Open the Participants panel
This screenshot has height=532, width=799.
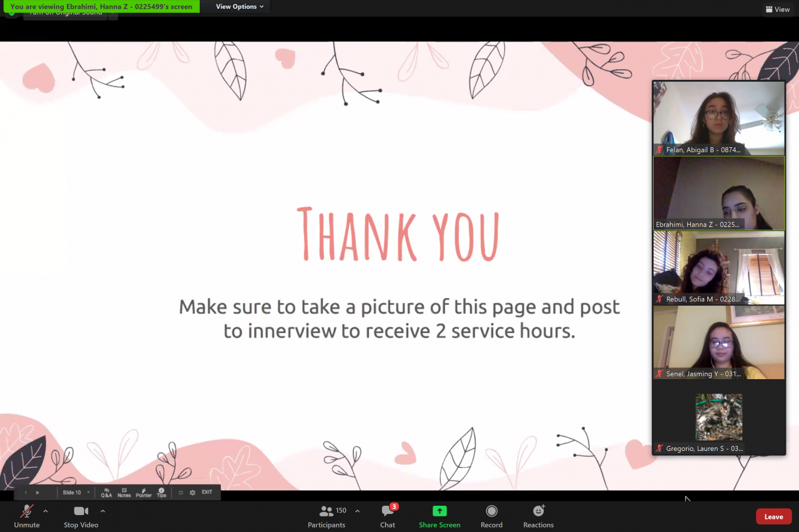tap(326, 516)
